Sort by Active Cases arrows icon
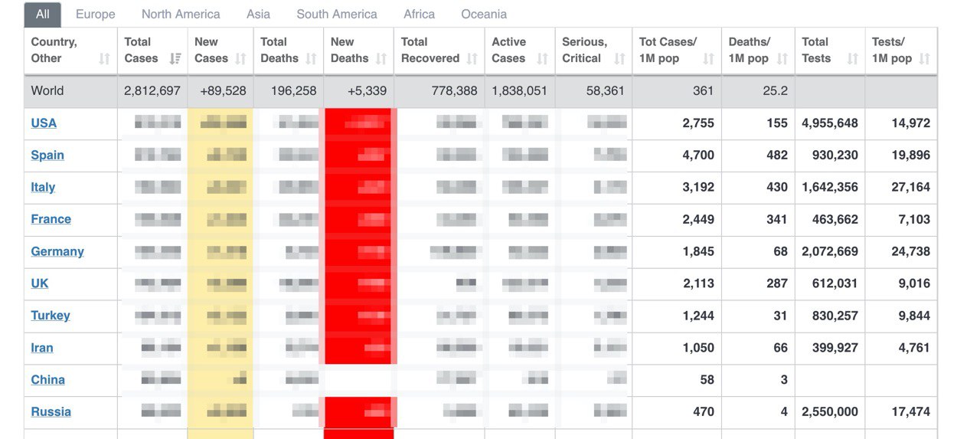 (543, 59)
